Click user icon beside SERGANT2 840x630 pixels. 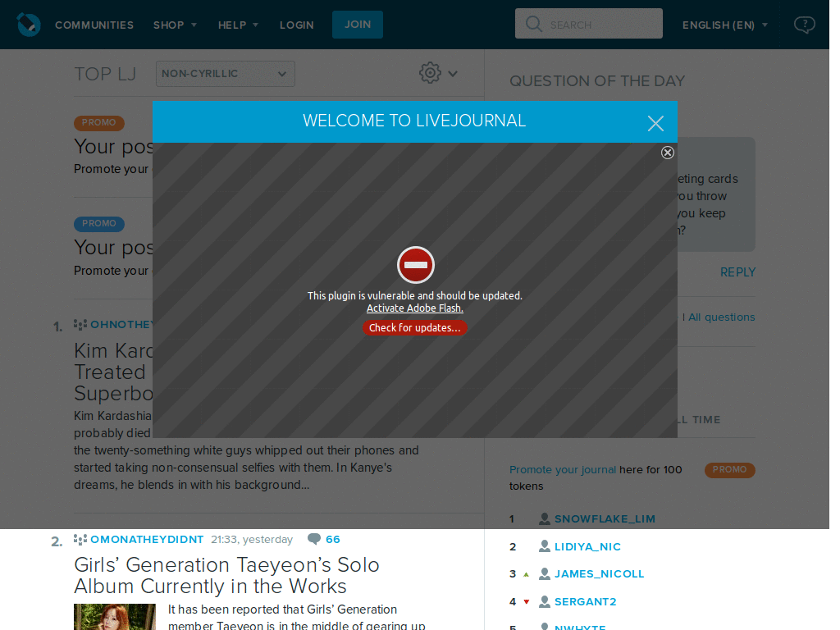(x=545, y=601)
